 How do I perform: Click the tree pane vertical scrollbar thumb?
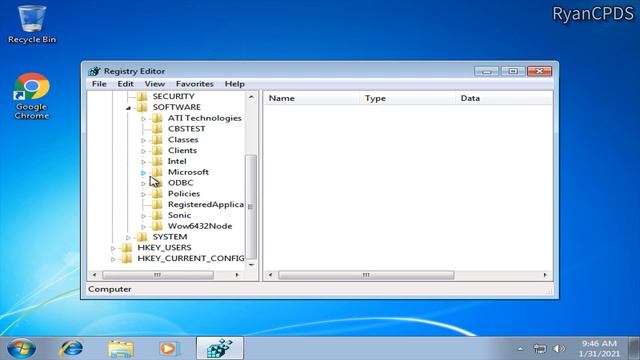251,207
